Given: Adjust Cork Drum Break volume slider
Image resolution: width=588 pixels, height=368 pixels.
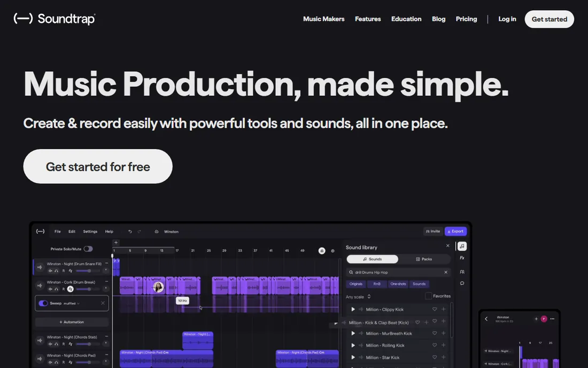Looking at the screenshot, I should (x=88, y=289).
